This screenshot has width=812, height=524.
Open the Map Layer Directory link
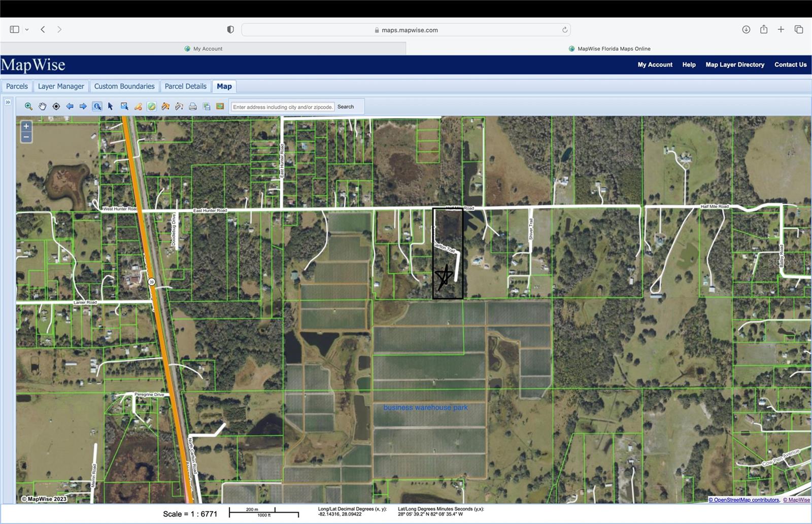[x=734, y=64]
